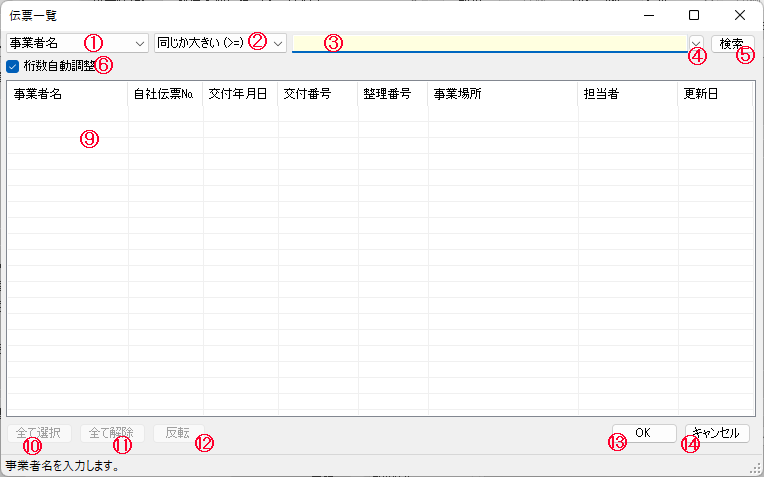Click the 自社伝票№ column header
764x477 pixels.
point(165,94)
